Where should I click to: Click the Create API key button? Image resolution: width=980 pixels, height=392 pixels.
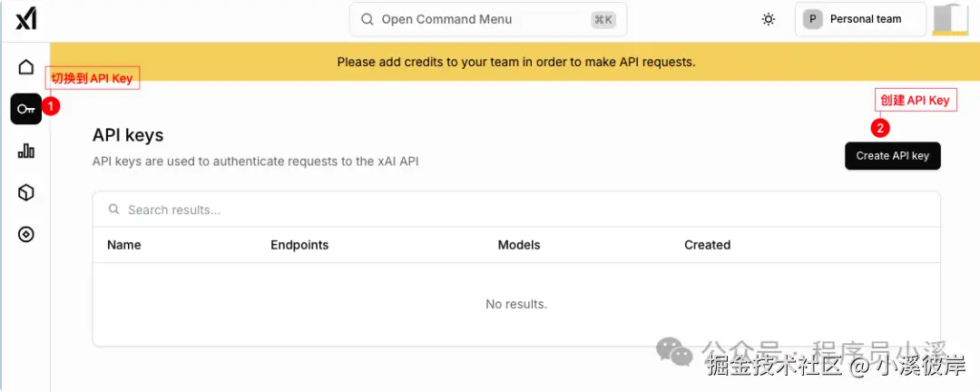click(x=893, y=156)
